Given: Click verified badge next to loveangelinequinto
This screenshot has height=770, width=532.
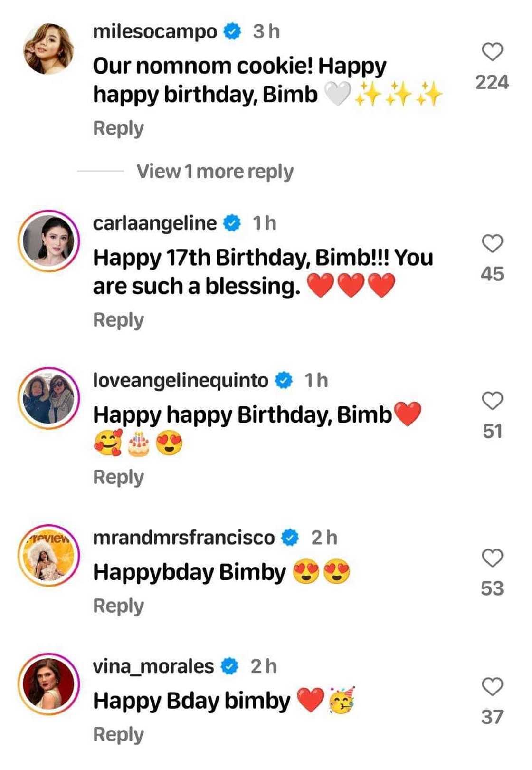Looking at the screenshot, I should [x=284, y=381].
